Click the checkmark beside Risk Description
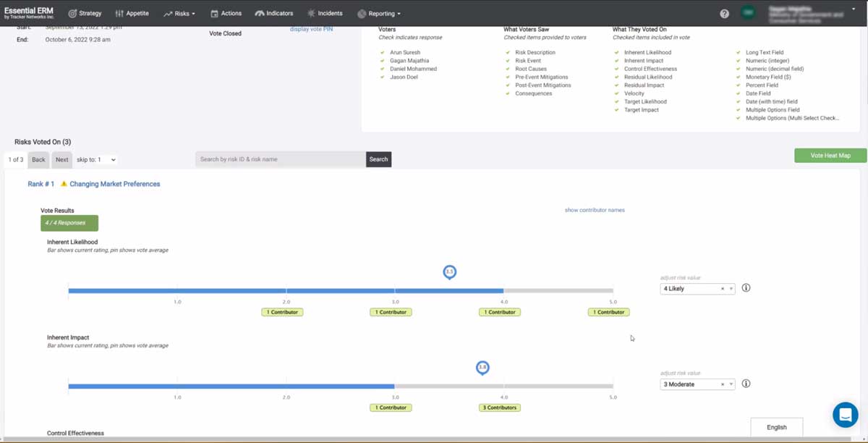The image size is (868, 443). click(508, 53)
